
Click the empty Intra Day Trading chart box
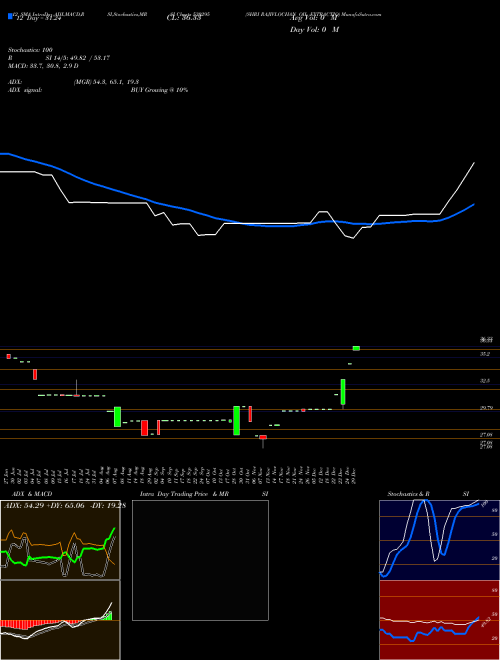click(200, 560)
